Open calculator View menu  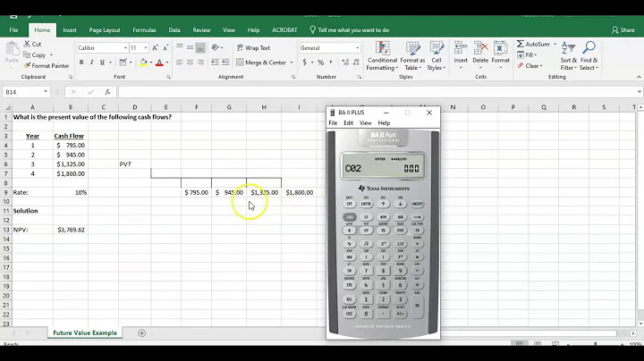point(366,123)
